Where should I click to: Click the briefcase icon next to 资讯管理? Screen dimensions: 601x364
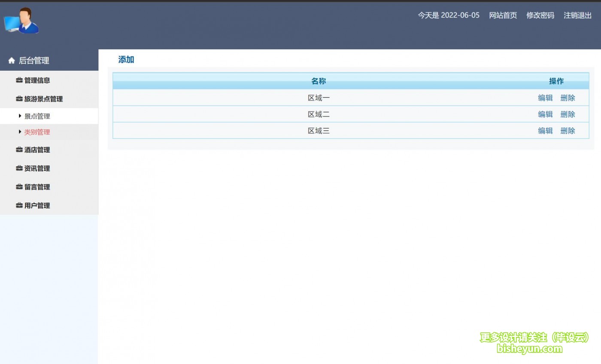click(19, 168)
